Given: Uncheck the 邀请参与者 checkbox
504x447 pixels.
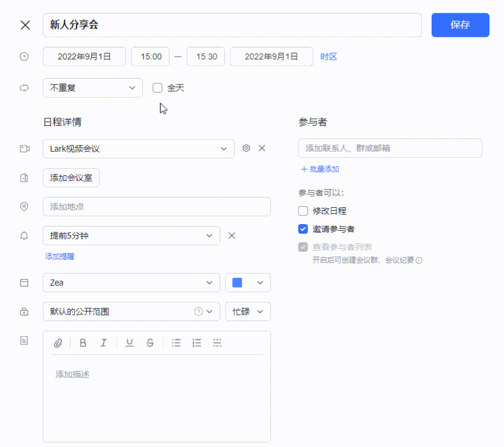Looking at the screenshot, I should click(x=303, y=229).
